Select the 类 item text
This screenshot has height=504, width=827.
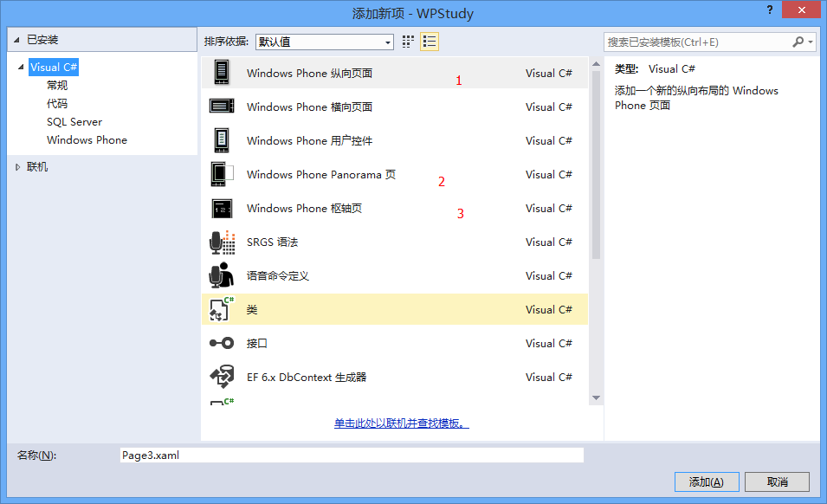coord(252,309)
